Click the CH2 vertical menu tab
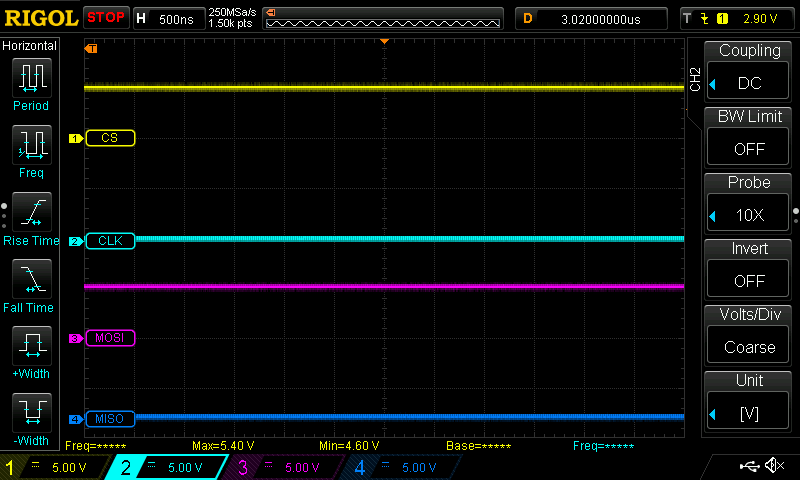 [x=695, y=79]
